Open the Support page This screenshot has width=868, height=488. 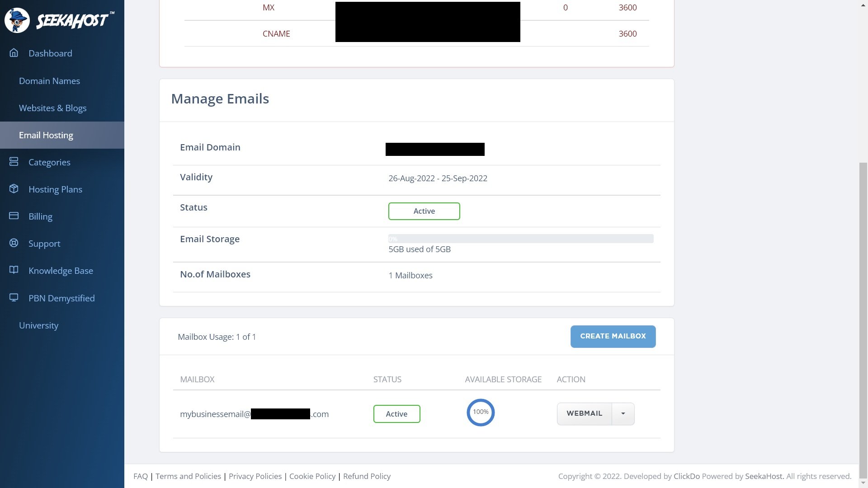point(44,244)
